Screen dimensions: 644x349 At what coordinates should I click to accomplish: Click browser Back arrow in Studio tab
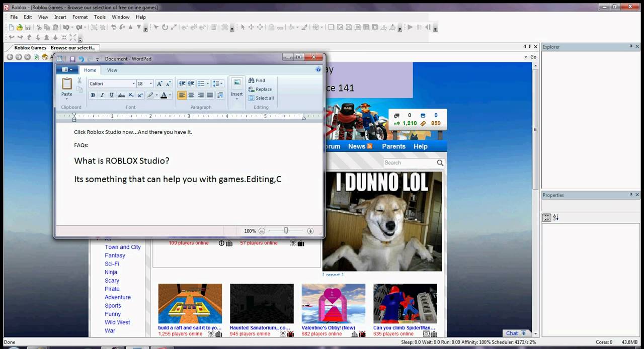pyautogui.click(x=10, y=57)
